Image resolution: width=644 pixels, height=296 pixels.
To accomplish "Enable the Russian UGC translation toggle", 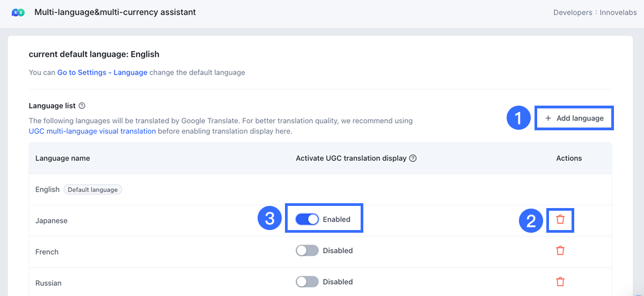I will pos(307,282).
